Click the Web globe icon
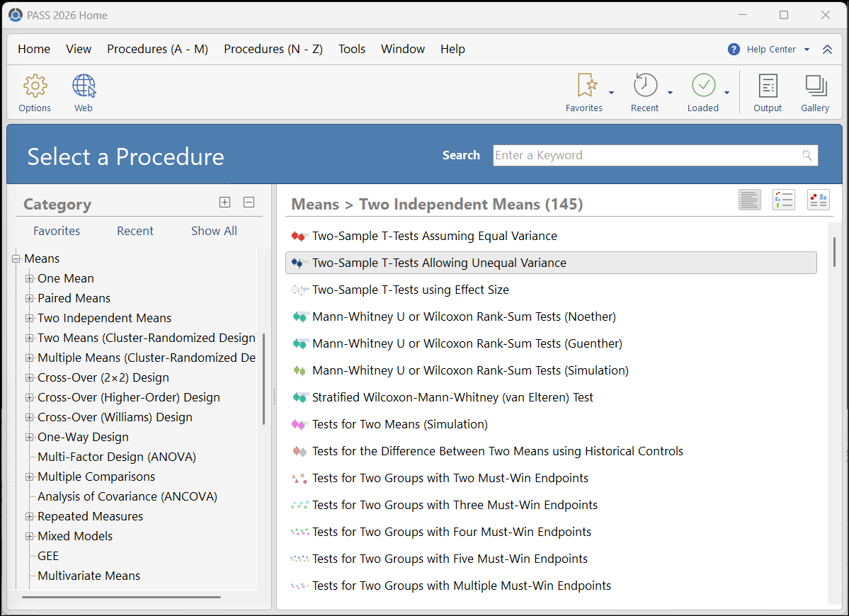Viewport: 849px width, 616px height. (84, 86)
